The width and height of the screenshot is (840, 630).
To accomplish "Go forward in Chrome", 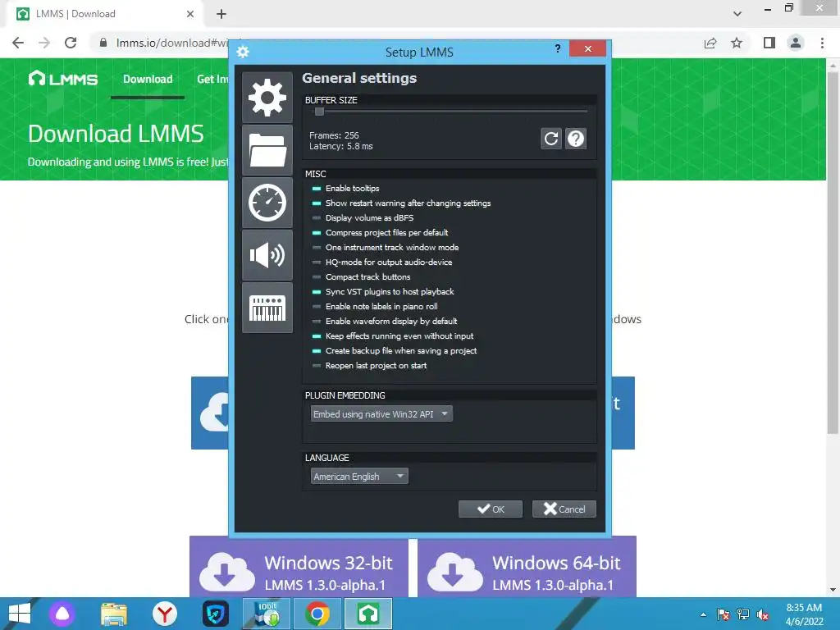I will [x=44, y=43].
